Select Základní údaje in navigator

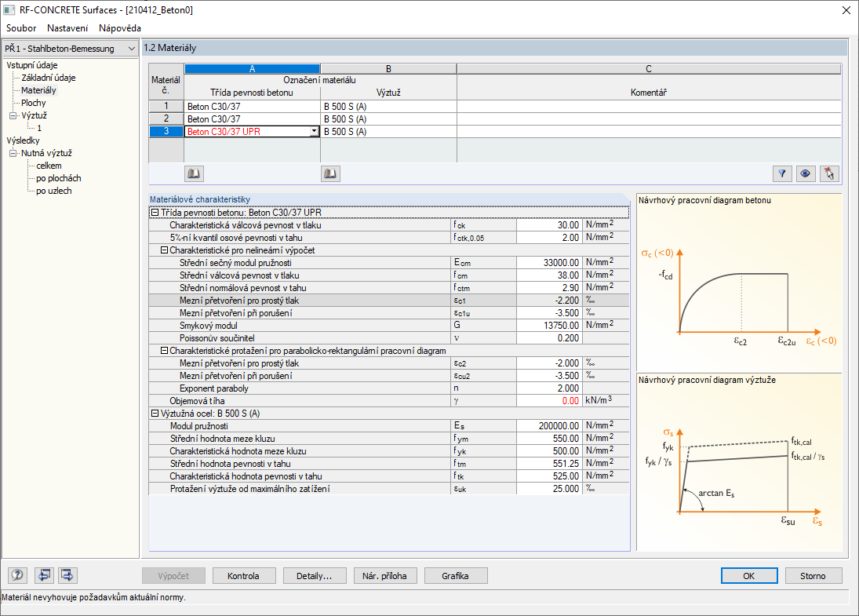[x=48, y=78]
